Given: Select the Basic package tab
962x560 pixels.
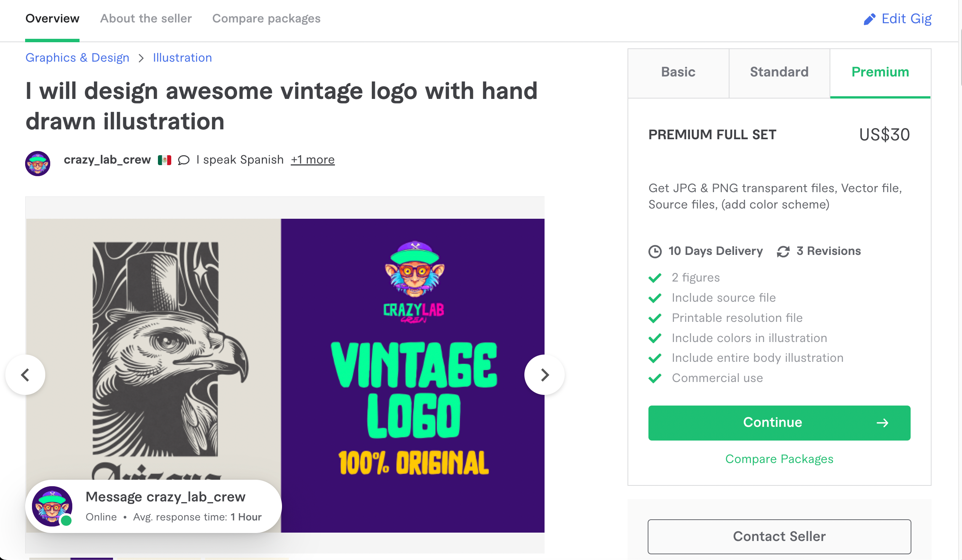Looking at the screenshot, I should 678,72.
